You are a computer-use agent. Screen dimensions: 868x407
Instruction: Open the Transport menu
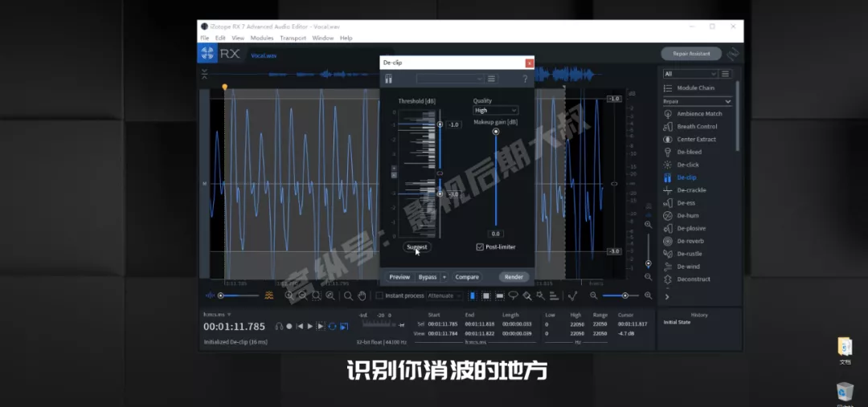pyautogui.click(x=293, y=39)
